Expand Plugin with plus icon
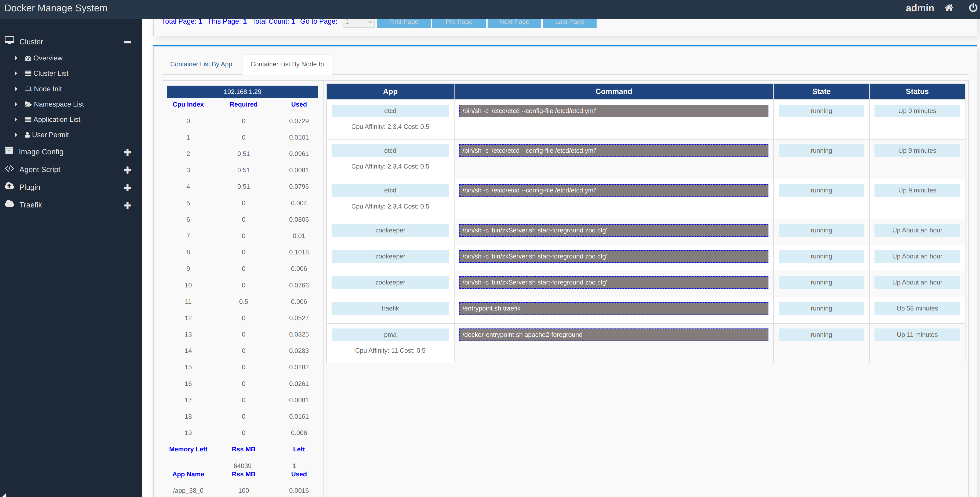 point(128,188)
